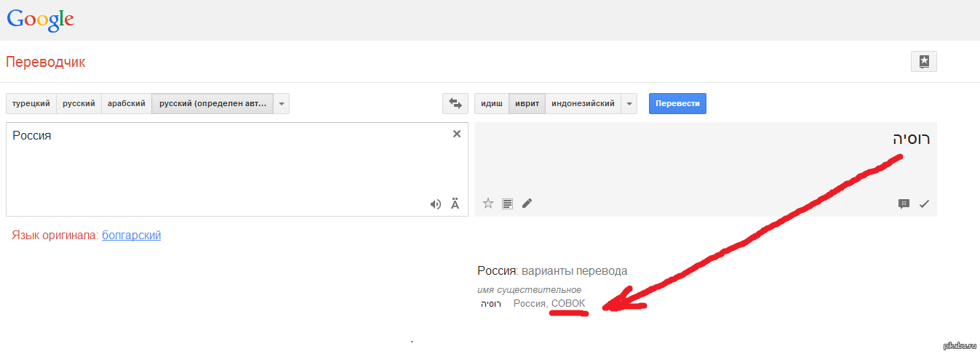Screen dimensions: 980x354
Task: Listen to the source text pronunciation
Action: coord(435,204)
